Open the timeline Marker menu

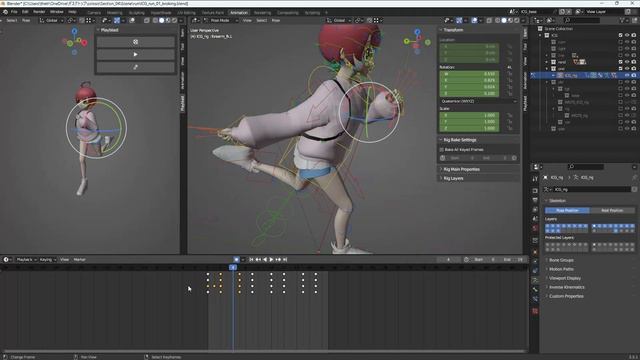[x=80, y=260]
